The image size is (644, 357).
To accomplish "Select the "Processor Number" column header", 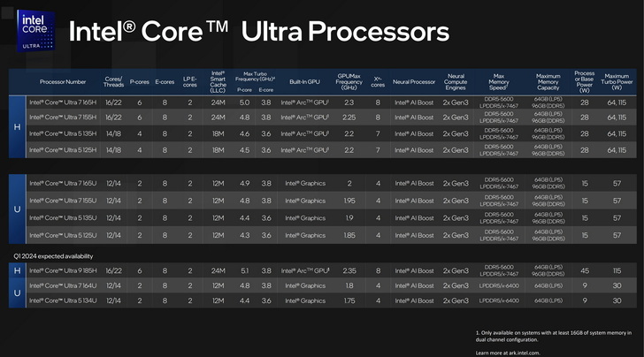I will click(63, 82).
